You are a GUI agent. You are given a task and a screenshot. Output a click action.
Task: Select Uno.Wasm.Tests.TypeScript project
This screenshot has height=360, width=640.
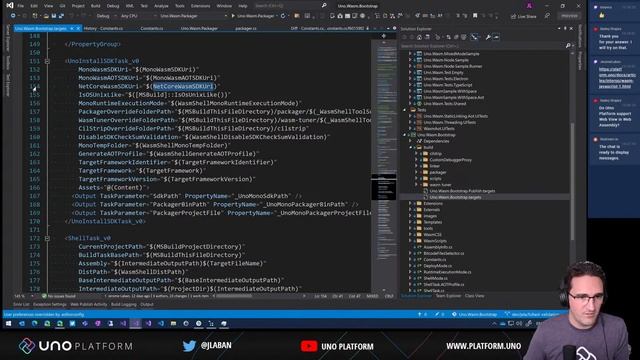click(x=447, y=85)
